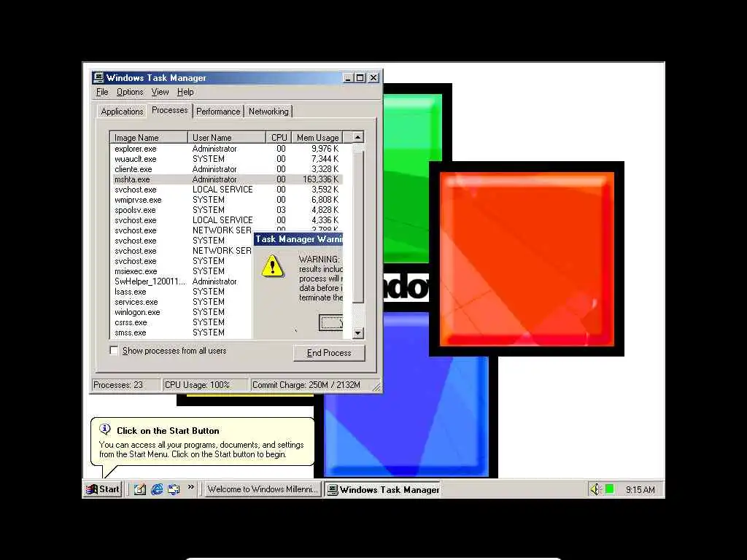Sort processes by CPU column
This screenshot has width=747, height=560.
279,137
